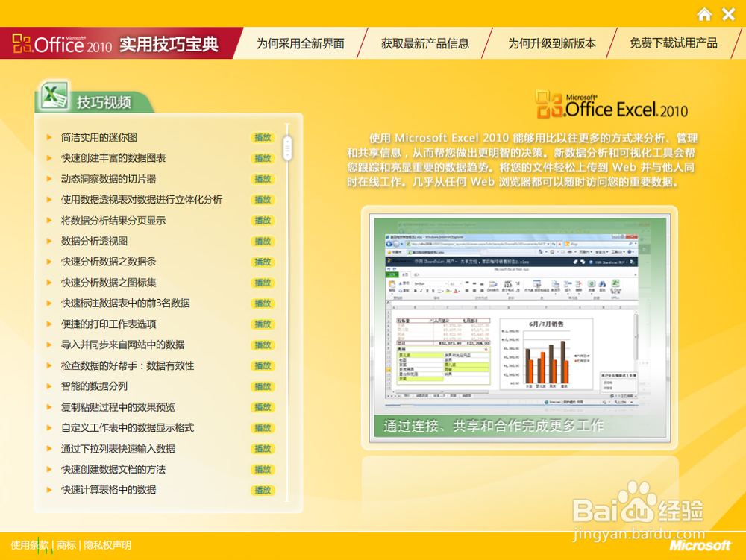This screenshot has width=746, height=560.
Task: Play the 快速分析数据之数据条 video
Action: [263, 262]
